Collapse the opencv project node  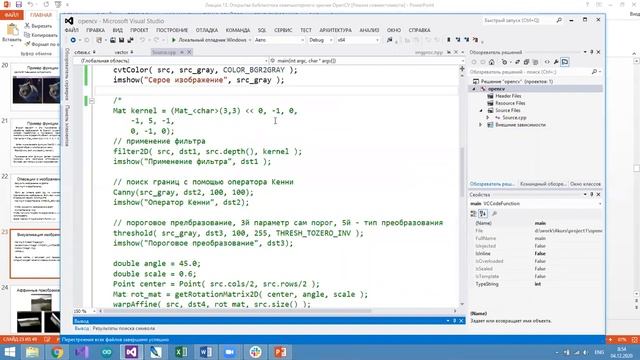coord(474,89)
